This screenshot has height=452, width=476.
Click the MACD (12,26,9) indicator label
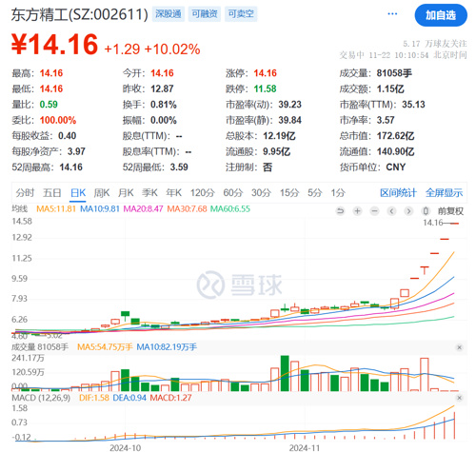[x=41, y=398]
